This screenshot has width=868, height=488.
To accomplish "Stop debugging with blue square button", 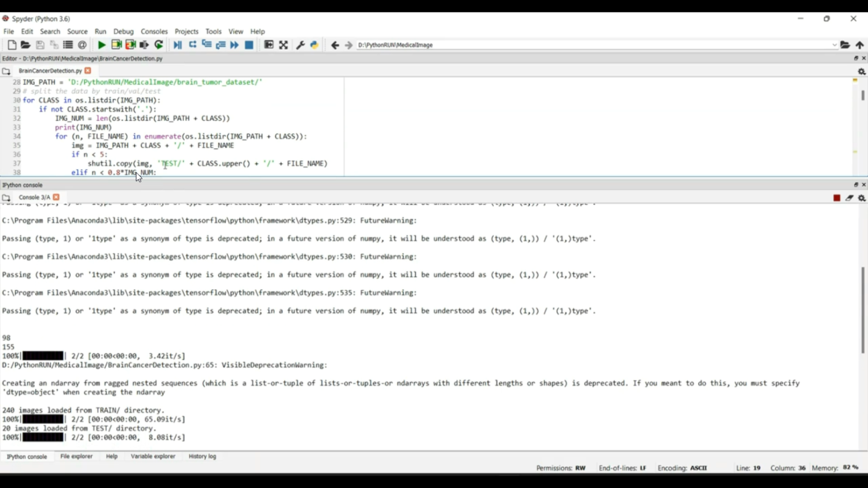I will [249, 45].
